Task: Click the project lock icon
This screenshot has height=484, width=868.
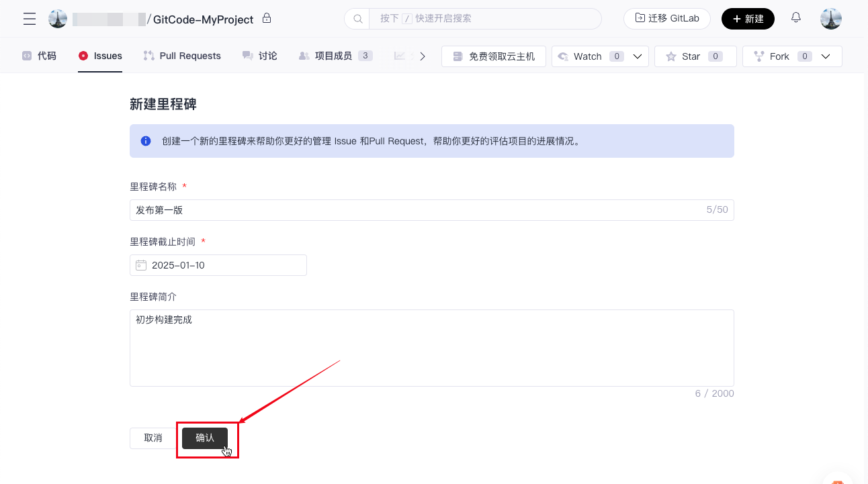Action: (x=267, y=18)
